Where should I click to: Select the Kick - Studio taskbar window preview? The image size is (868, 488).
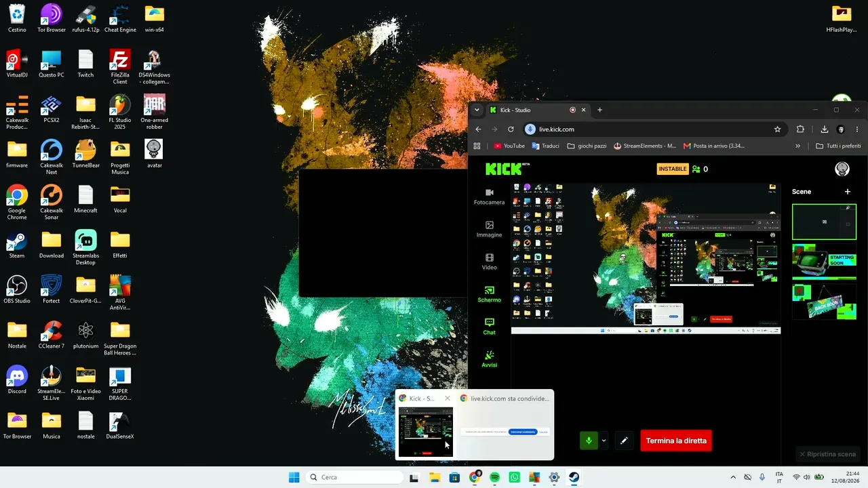[425, 426]
